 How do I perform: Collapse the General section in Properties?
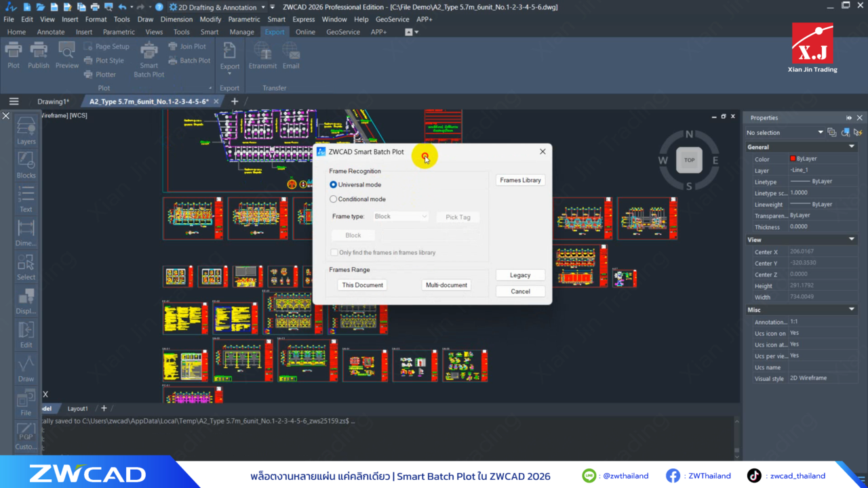tap(852, 146)
